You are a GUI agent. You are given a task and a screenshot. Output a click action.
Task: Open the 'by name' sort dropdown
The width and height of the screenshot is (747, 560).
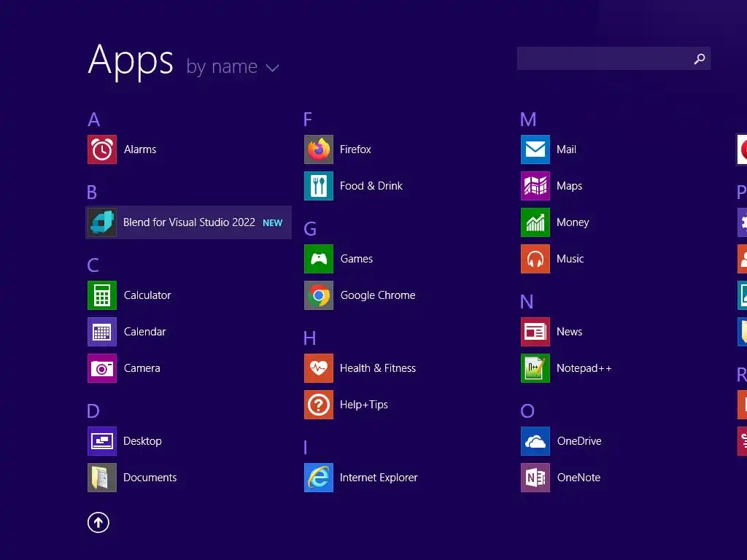coord(233,66)
